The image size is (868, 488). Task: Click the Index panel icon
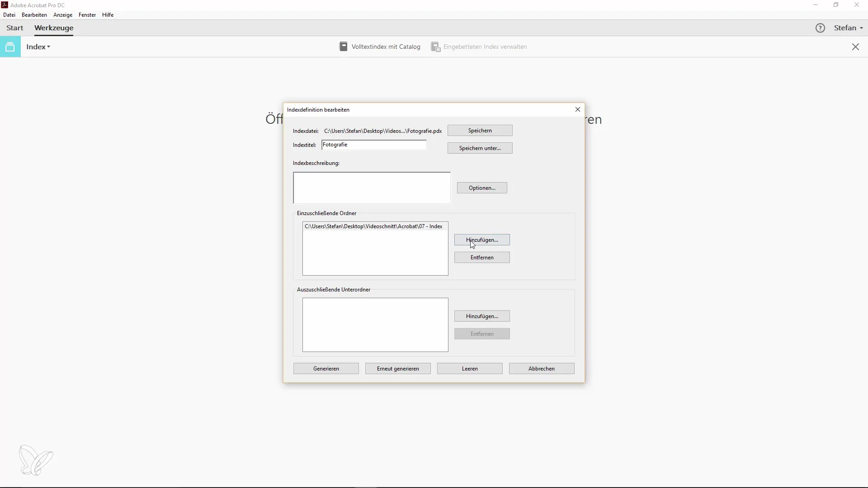coord(10,47)
